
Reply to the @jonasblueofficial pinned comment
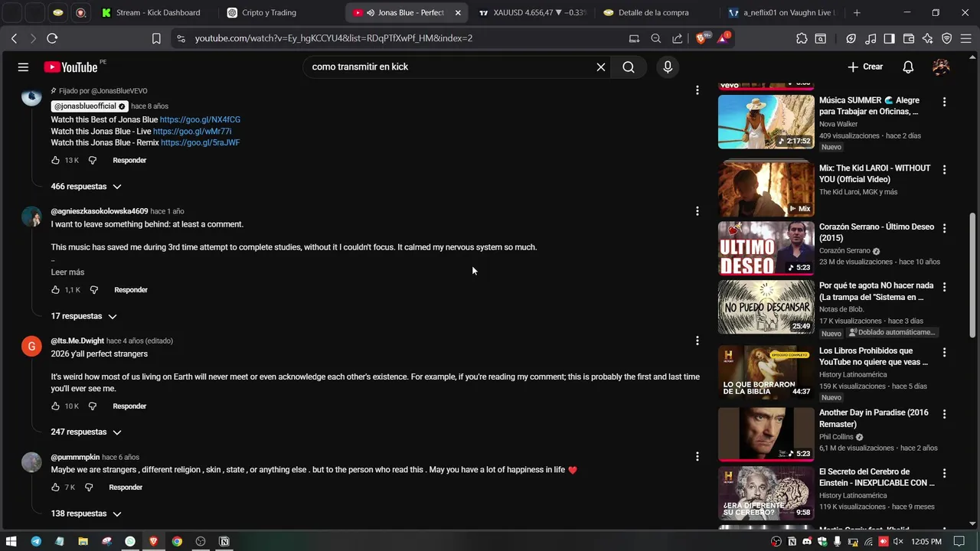pyautogui.click(x=129, y=160)
